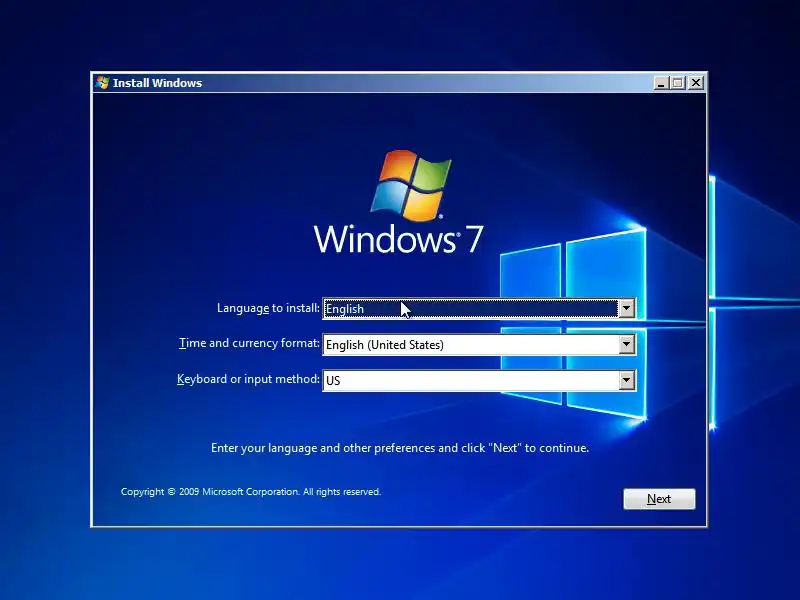The height and width of the screenshot is (600, 800).
Task: Click the 'Keyboard or input method:' label
Action: (248, 379)
